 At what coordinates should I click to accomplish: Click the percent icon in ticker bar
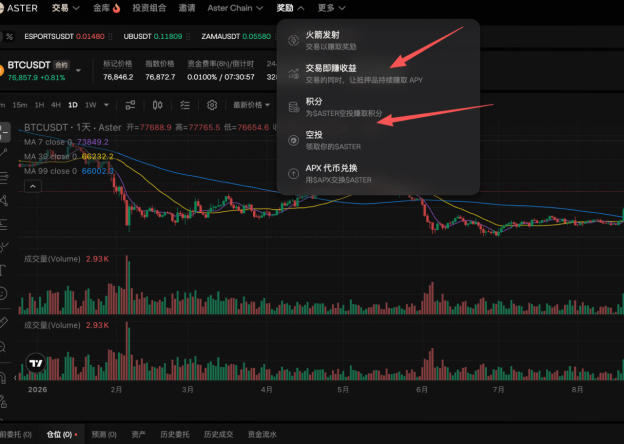9,37
